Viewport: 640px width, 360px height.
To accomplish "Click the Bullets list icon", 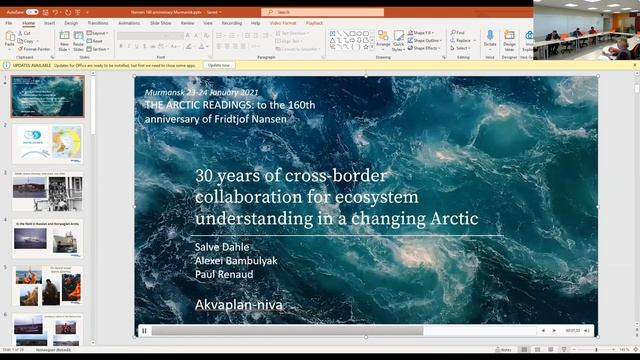I will click(219, 36).
